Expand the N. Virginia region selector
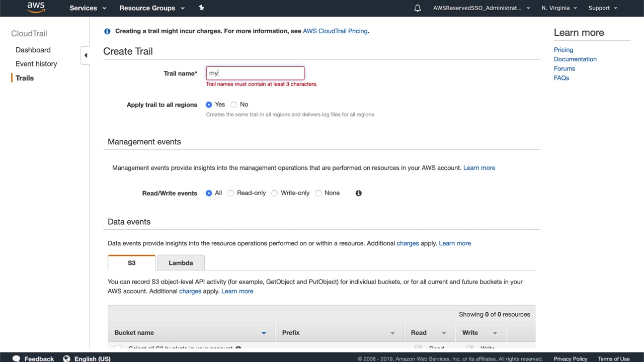Screen dimensions: 644x362 [559, 8]
